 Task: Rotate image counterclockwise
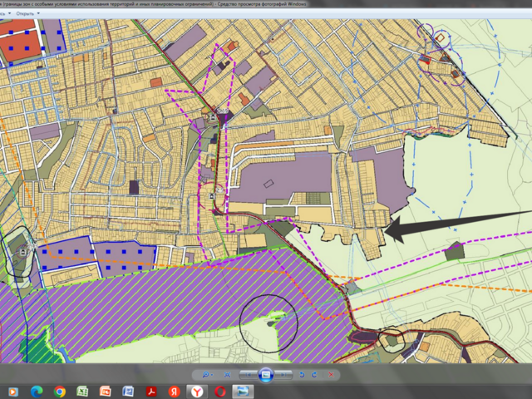(x=303, y=375)
